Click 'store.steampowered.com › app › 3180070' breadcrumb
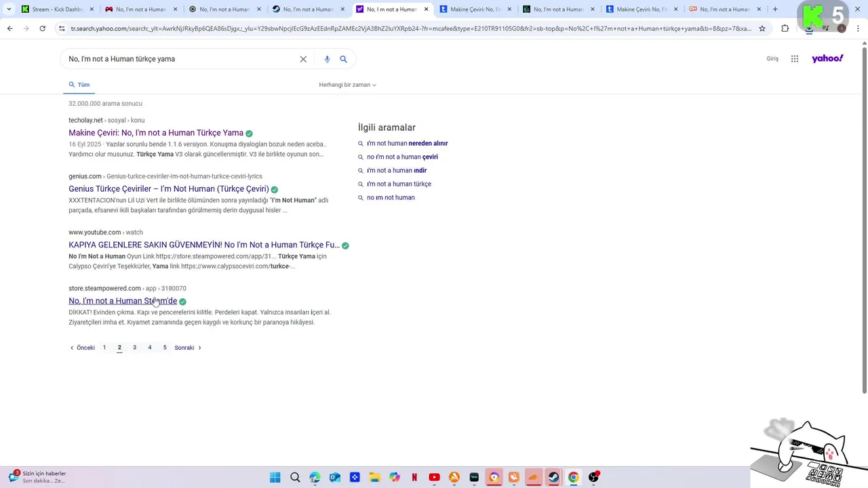The width and height of the screenshot is (868, 488). click(127, 288)
